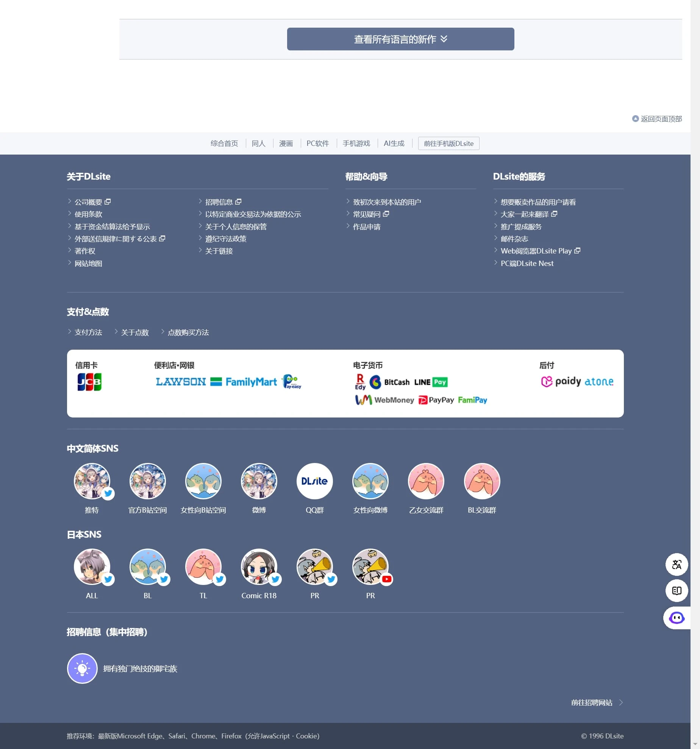Click the return to page top icon
The width and height of the screenshot is (700, 749).
pyautogui.click(x=635, y=119)
